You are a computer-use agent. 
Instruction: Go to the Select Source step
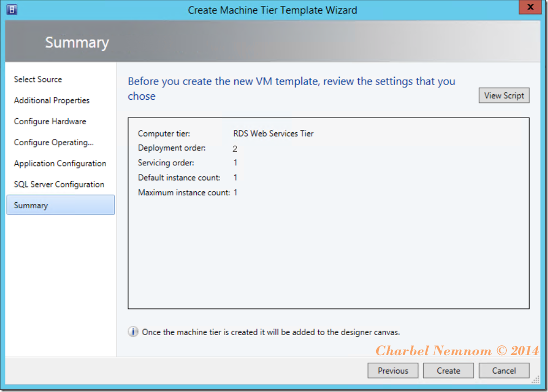(38, 79)
